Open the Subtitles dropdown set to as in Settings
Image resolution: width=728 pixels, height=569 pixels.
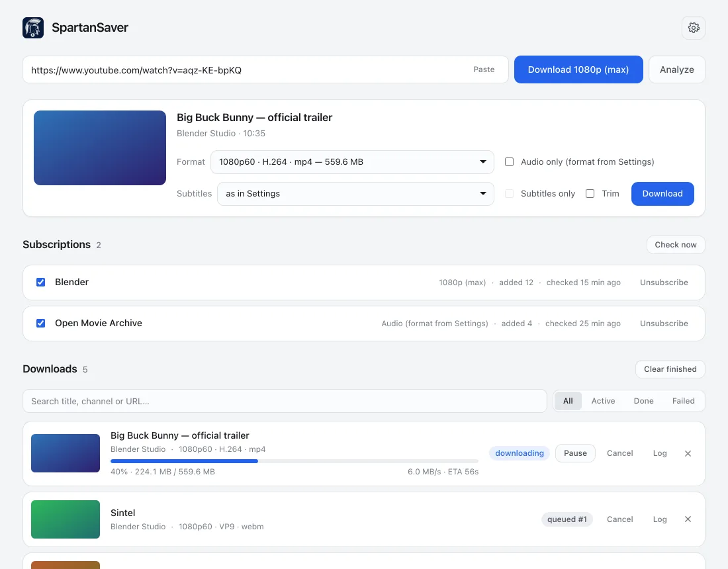click(x=355, y=194)
